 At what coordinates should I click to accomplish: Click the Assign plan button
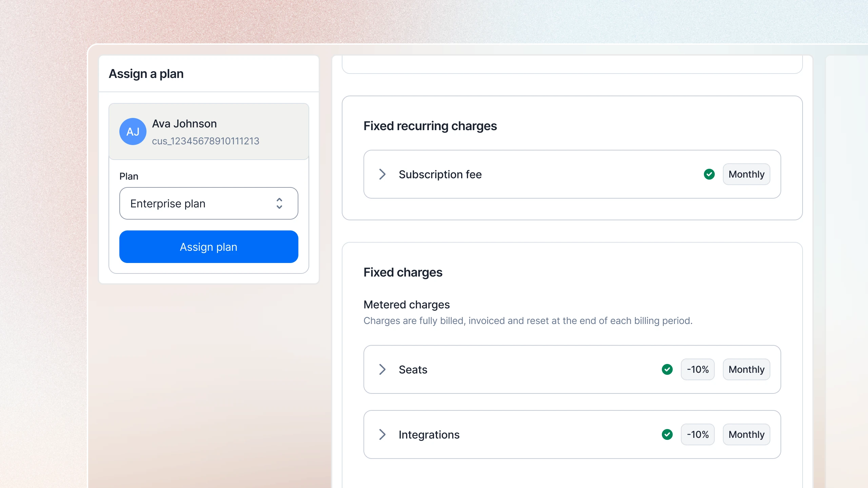click(209, 247)
